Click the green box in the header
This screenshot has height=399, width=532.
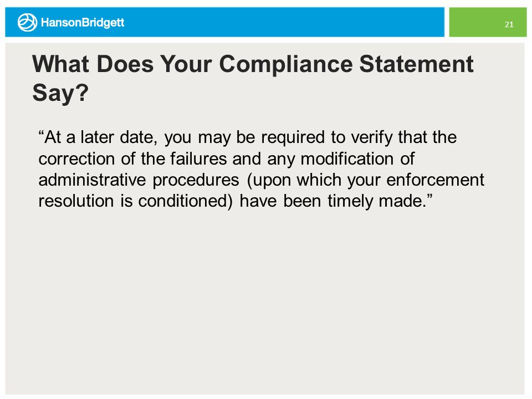[x=488, y=22]
